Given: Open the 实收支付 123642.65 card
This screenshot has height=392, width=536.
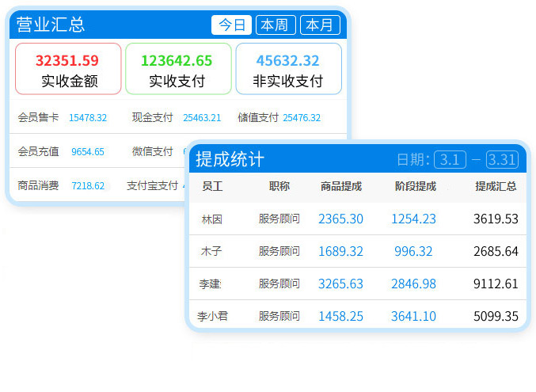Looking at the screenshot, I should click(x=178, y=69).
